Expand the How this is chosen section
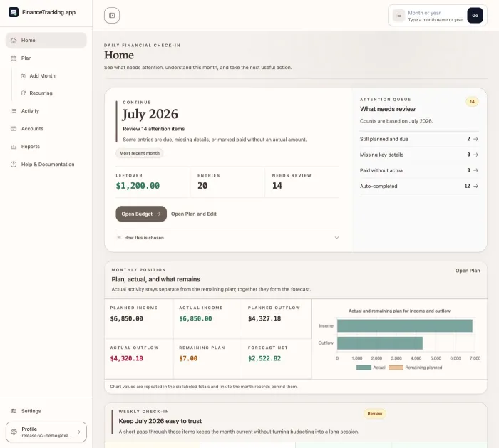The width and height of the screenshot is (499, 448). pyautogui.click(x=227, y=238)
